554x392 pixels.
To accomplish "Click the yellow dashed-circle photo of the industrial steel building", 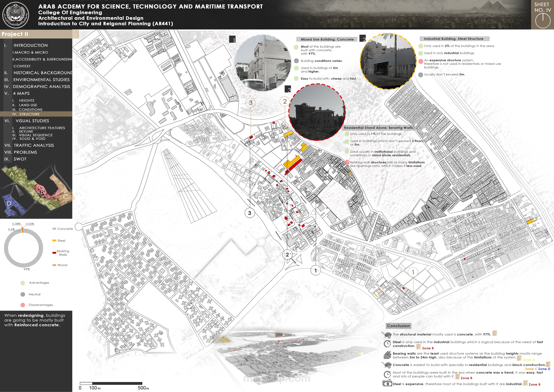I will 388,62.
